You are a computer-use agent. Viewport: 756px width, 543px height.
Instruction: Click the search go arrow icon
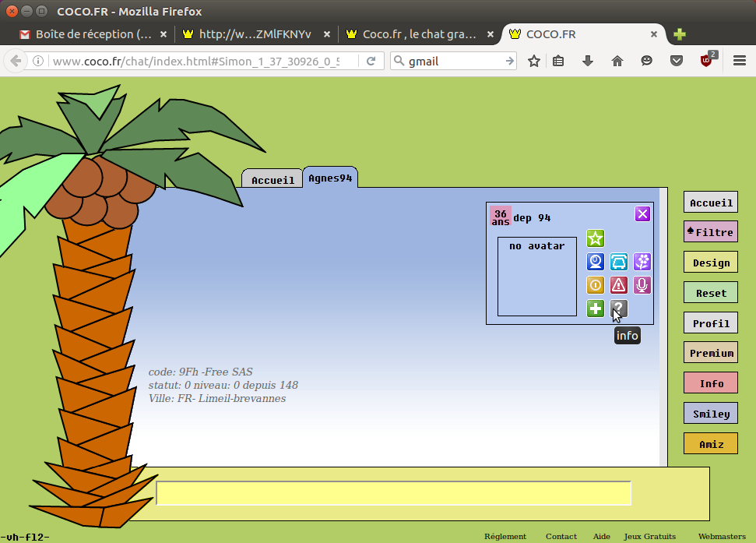click(510, 62)
